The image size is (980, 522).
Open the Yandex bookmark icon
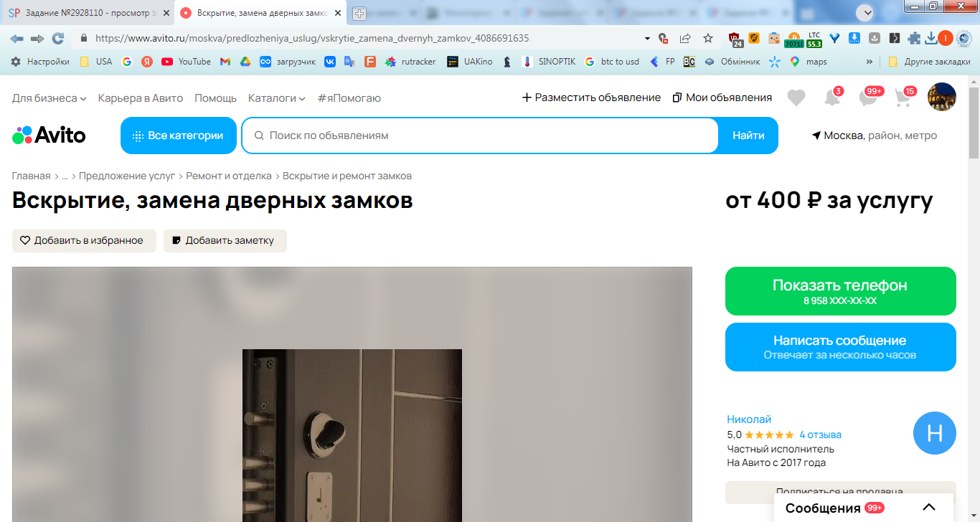coord(146,62)
